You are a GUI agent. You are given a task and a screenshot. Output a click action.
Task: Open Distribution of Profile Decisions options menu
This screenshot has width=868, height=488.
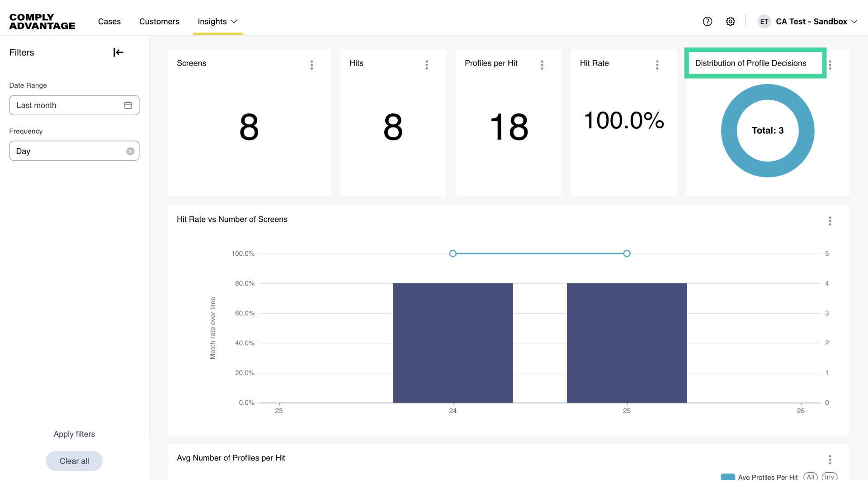(x=830, y=65)
